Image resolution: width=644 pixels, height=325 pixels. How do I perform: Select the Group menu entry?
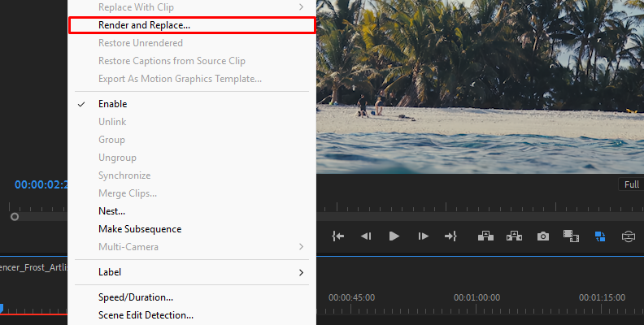(192, 140)
